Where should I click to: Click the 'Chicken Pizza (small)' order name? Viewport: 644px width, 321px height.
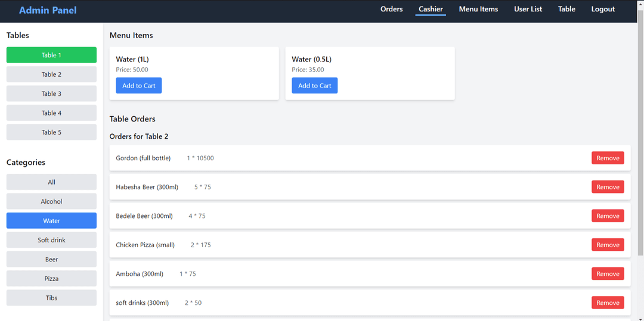(x=145, y=245)
